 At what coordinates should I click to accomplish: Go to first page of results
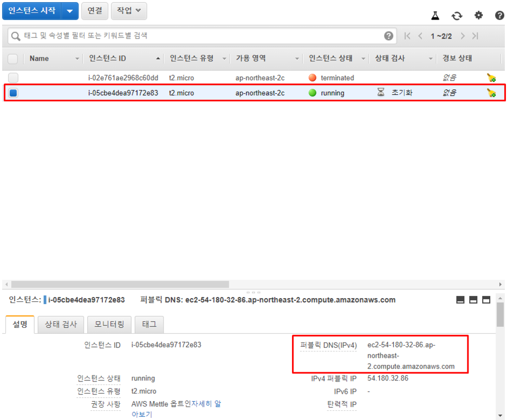pos(407,36)
